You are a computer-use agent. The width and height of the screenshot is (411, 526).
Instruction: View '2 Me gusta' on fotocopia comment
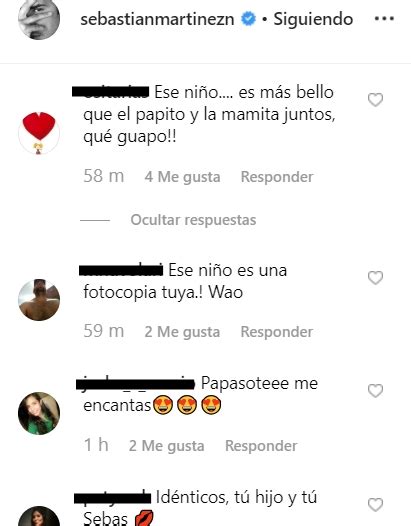pos(182,332)
